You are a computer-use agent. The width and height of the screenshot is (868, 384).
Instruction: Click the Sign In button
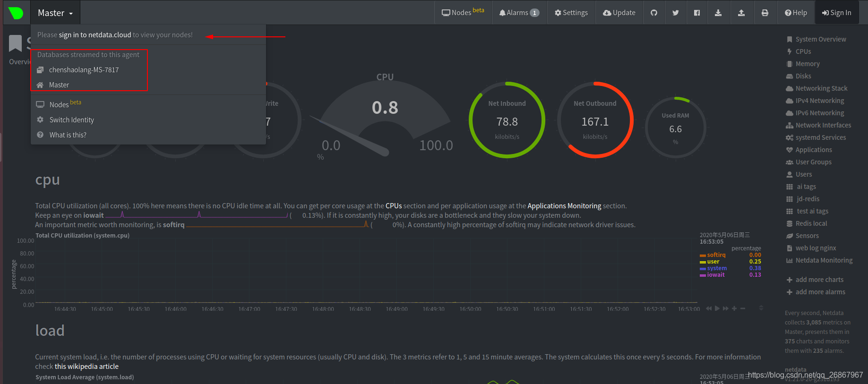pos(837,13)
